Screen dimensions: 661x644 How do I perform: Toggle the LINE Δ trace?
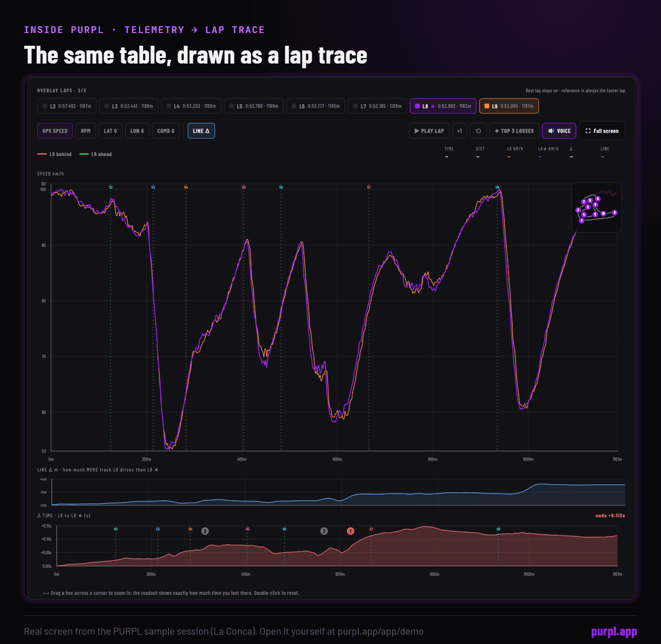point(201,131)
